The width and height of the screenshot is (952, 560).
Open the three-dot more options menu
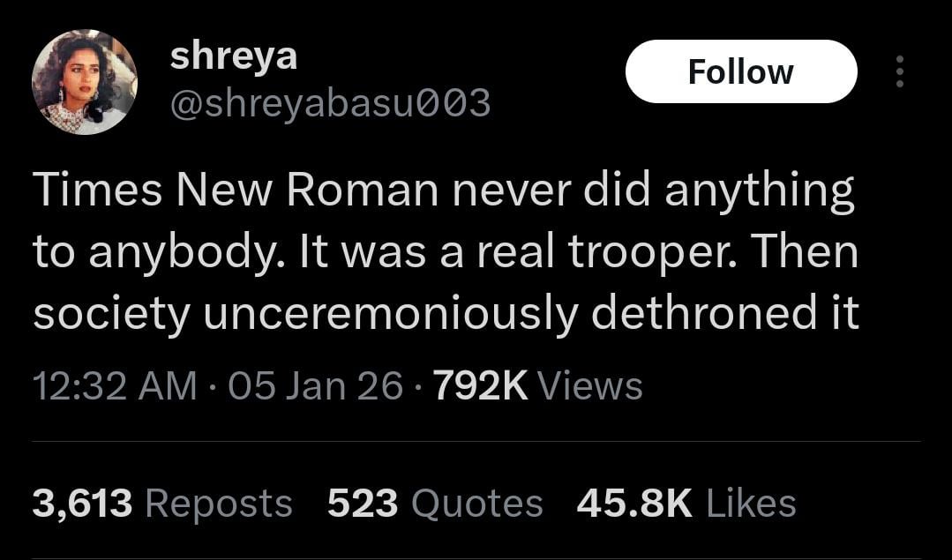(x=899, y=71)
